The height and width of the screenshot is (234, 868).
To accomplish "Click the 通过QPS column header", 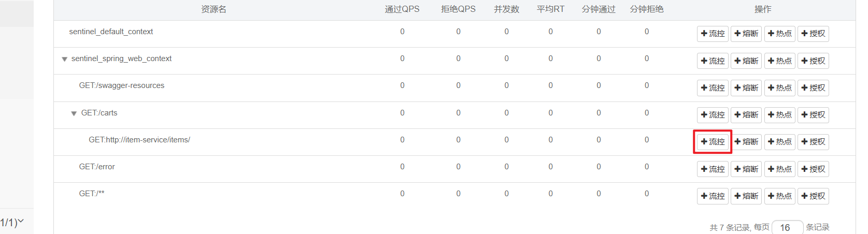I will 402,9.
